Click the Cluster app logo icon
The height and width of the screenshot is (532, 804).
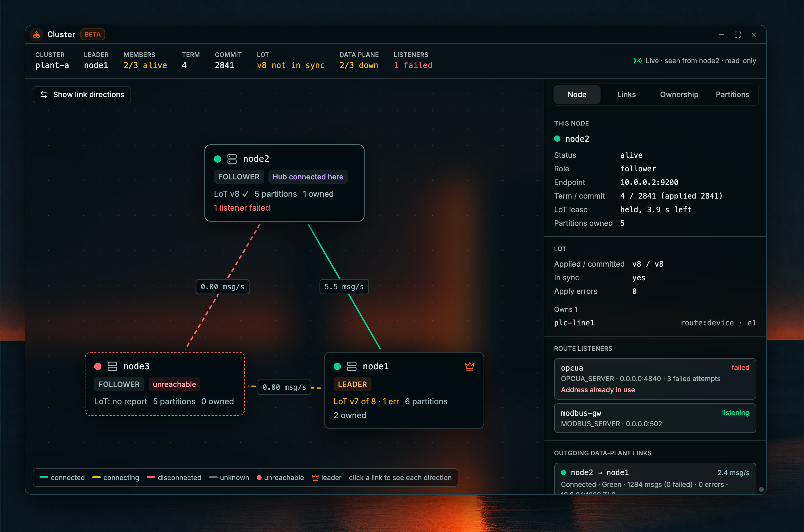click(36, 35)
